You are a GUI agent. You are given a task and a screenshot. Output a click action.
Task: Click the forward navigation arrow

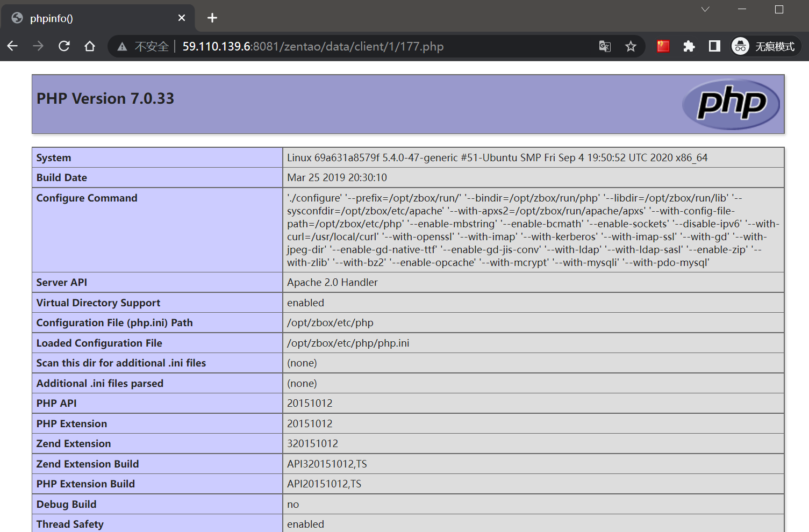(x=38, y=46)
